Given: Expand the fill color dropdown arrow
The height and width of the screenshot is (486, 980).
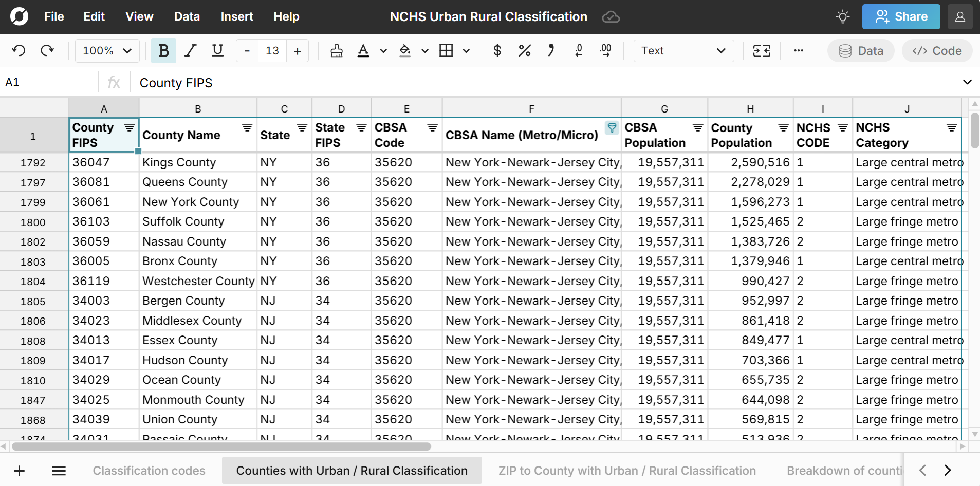Looking at the screenshot, I should [x=424, y=50].
